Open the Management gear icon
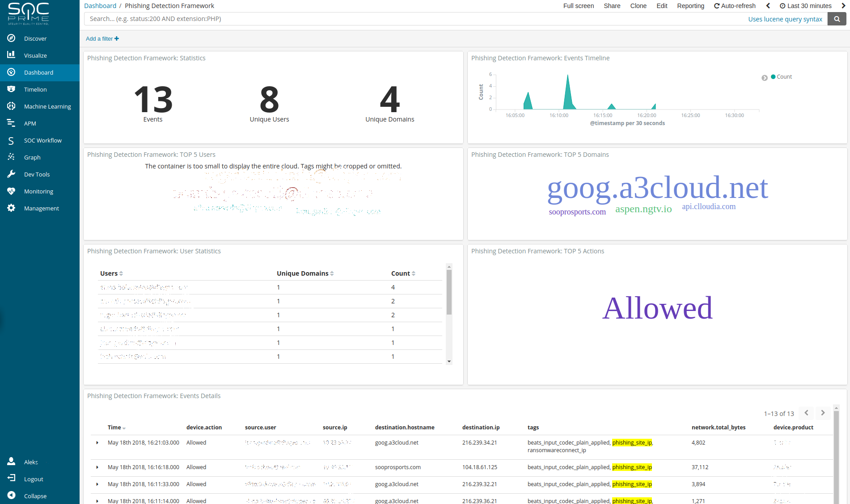Viewport: 850px width, 504px height. [x=11, y=208]
